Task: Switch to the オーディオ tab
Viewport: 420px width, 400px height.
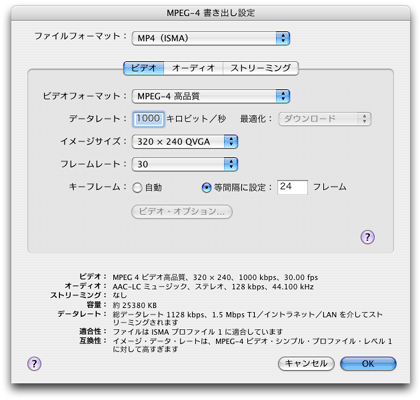Action: click(x=193, y=68)
